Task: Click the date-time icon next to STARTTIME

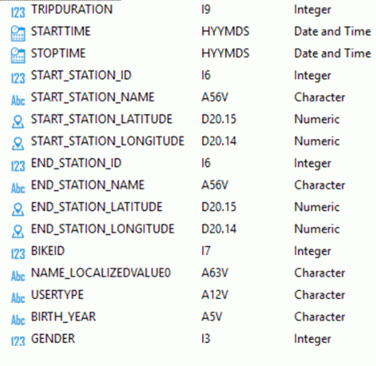Action: (18, 34)
